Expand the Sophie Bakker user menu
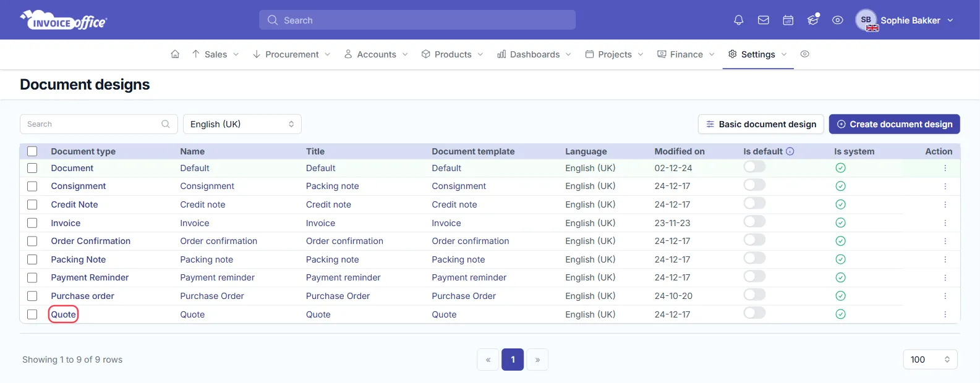The height and width of the screenshot is (383, 980). point(917,20)
